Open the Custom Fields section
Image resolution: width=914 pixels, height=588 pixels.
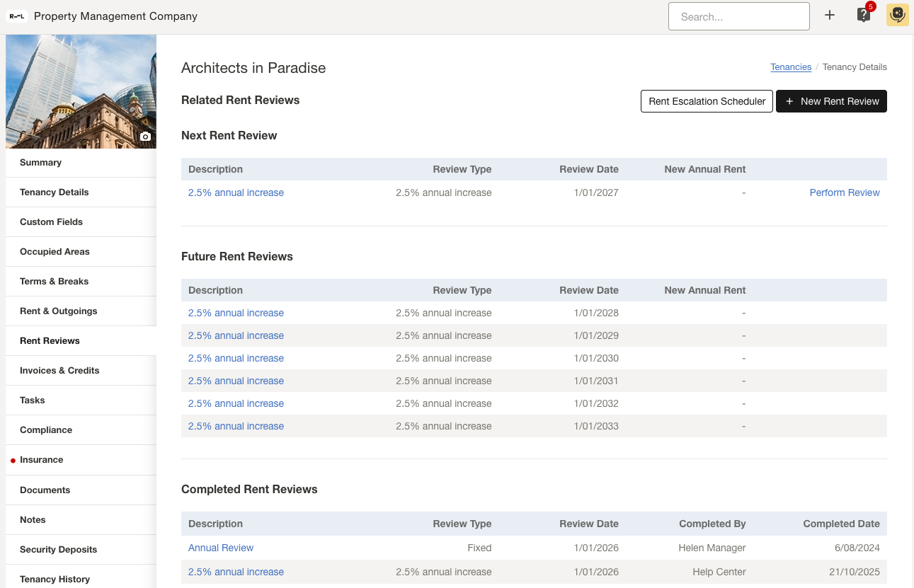tap(51, 221)
